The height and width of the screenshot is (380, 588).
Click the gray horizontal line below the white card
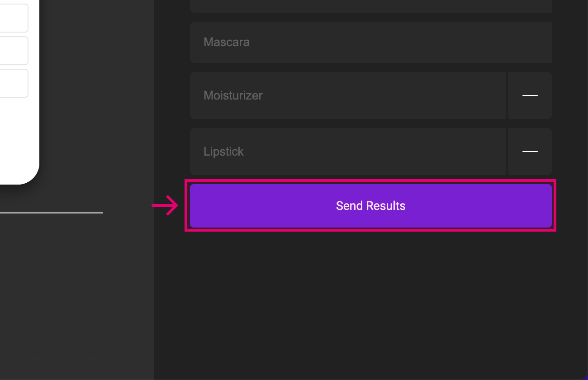[52, 212]
